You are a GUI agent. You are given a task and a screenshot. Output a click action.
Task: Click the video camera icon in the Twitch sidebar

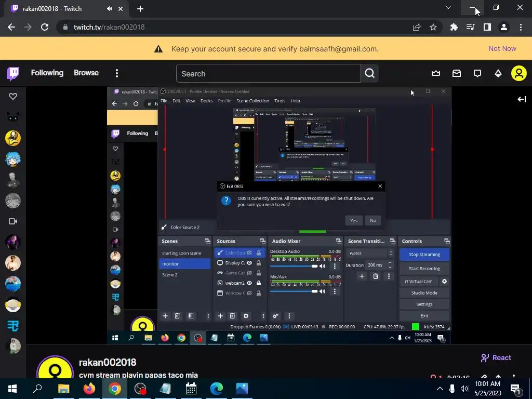pos(13,221)
